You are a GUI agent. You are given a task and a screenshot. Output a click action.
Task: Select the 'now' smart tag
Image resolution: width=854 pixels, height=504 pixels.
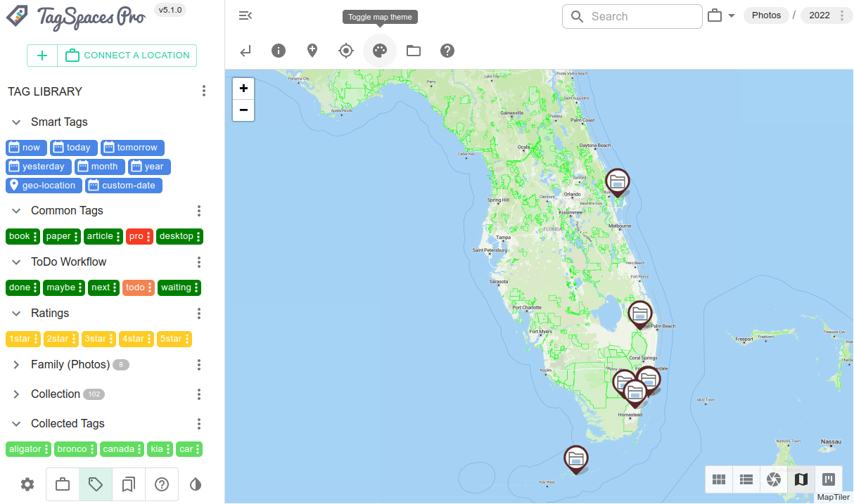[x=26, y=148]
